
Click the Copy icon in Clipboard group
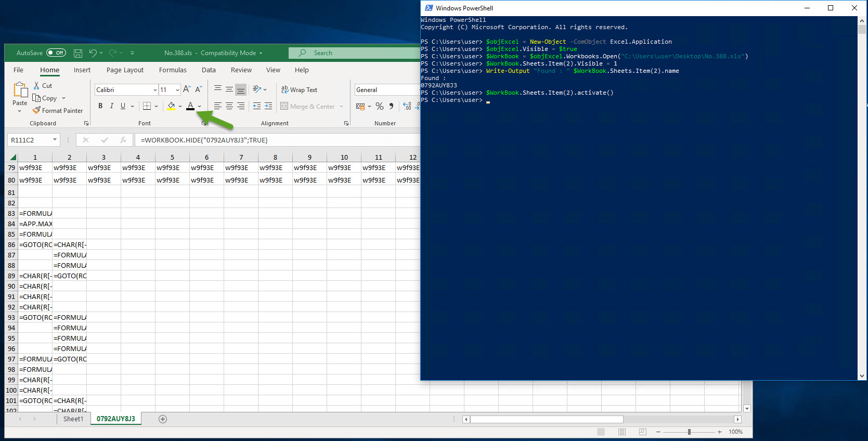(36, 98)
